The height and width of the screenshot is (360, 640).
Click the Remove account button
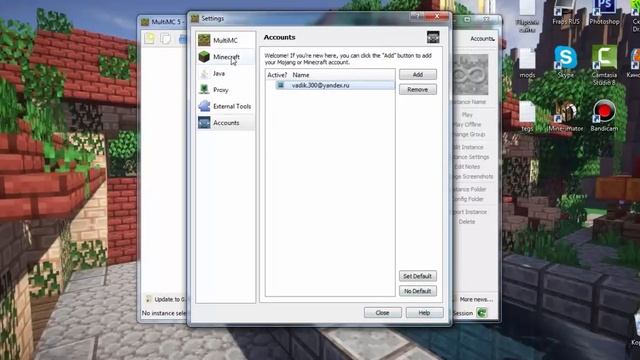tap(418, 89)
